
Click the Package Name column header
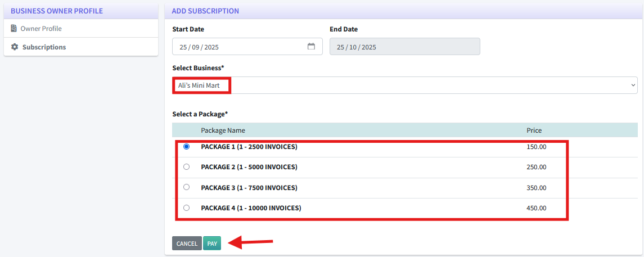click(x=223, y=130)
